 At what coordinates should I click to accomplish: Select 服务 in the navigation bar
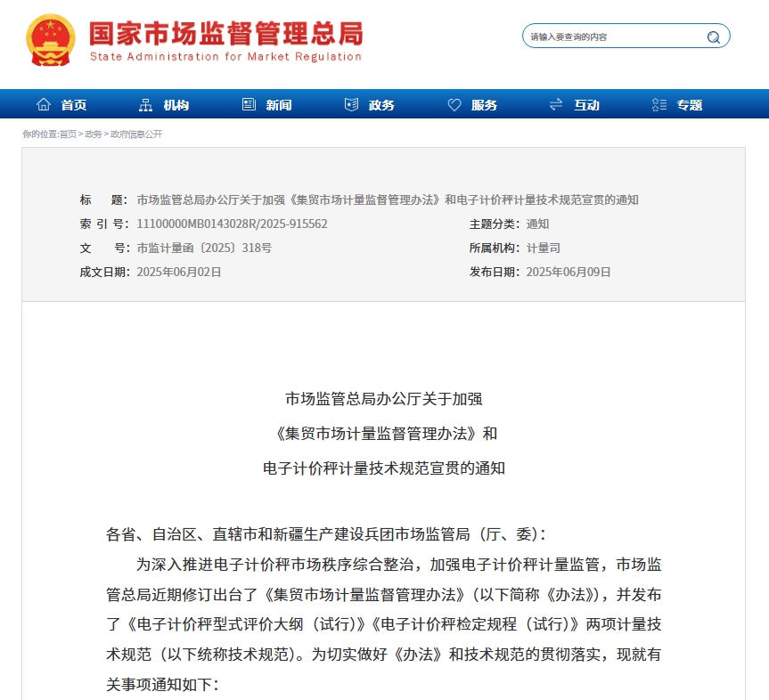(485, 105)
